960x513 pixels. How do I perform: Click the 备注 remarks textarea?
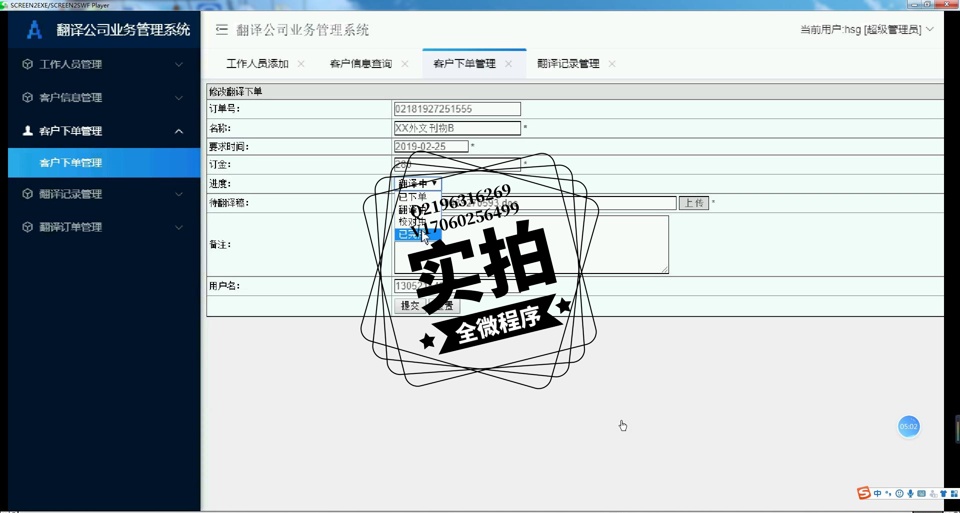click(531, 244)
